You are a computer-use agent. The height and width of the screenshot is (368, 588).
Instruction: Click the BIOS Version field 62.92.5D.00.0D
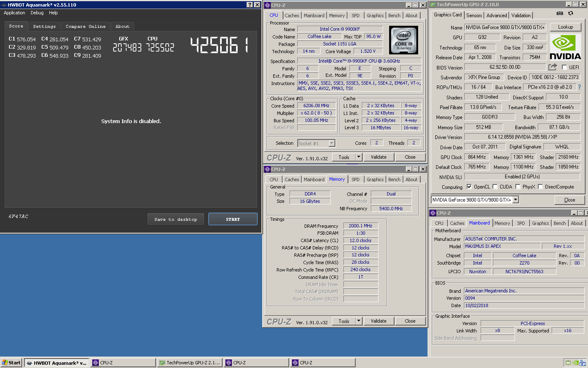(x=505, y=67)
